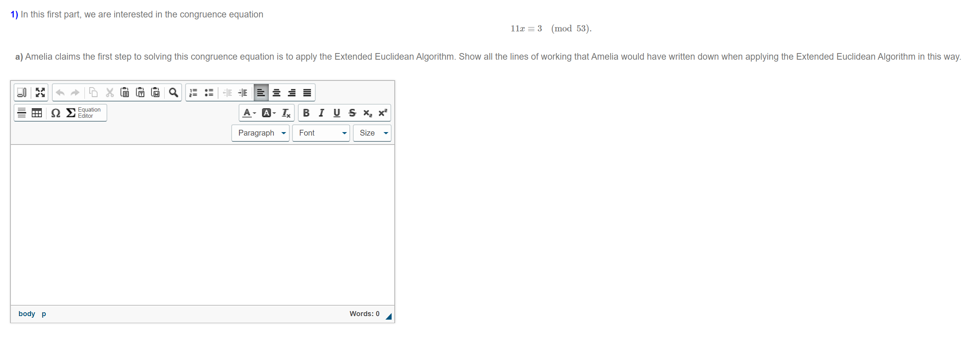Open the Equation Editor
Image resolution: width=980 pixels, height=339 pixels.
pyautogui.click(x=84, y=113)
